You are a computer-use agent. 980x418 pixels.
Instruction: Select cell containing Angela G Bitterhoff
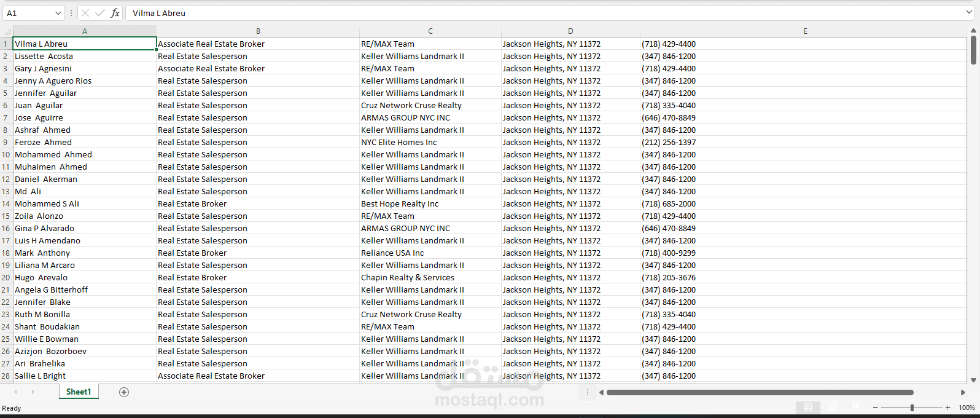coord(85,290)
